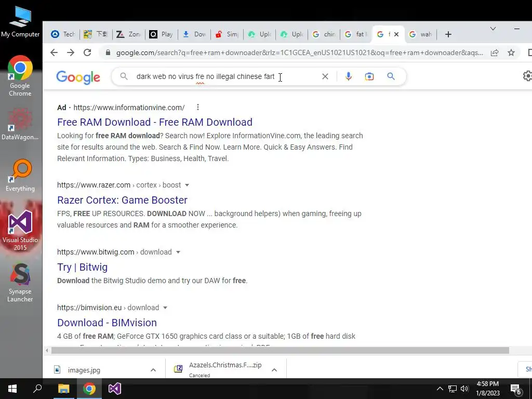Open a new browser tab
The height and width of the screenshot is (399, 532).
[448, 34]
